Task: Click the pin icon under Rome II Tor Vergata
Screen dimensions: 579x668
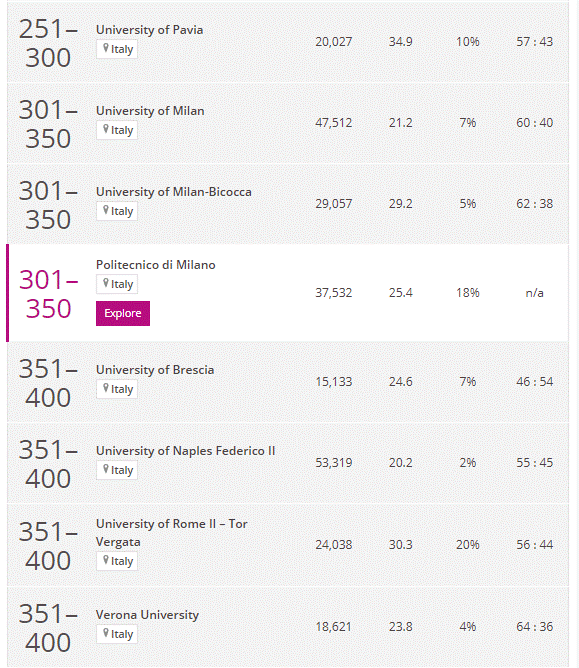Action: pyautogui.click(x=106, y=560)
